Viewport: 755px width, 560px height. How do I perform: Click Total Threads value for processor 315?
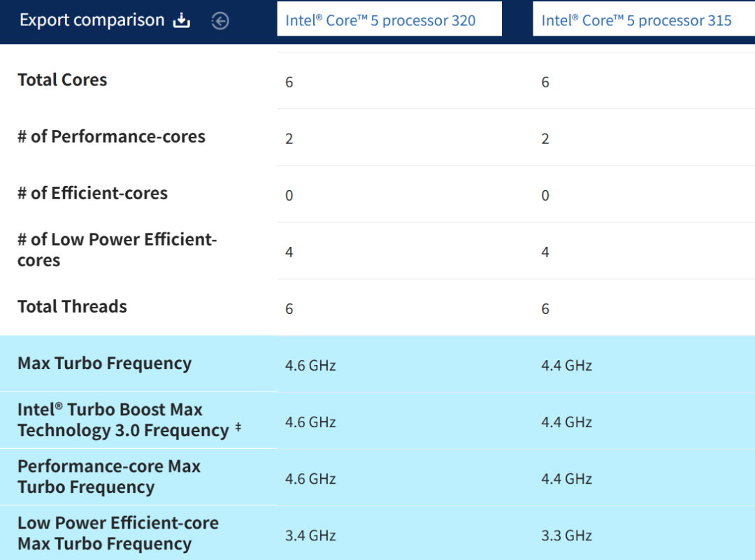coord(545,309)
